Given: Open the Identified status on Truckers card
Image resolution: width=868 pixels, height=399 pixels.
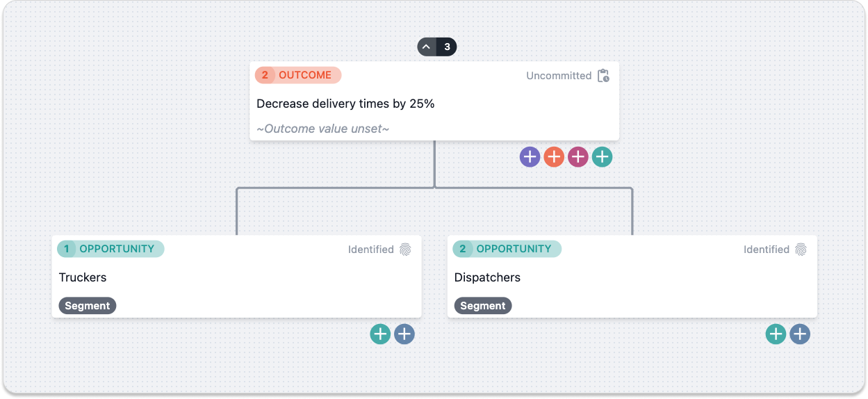Looking at the screenshot, I should tap(371, 250).
